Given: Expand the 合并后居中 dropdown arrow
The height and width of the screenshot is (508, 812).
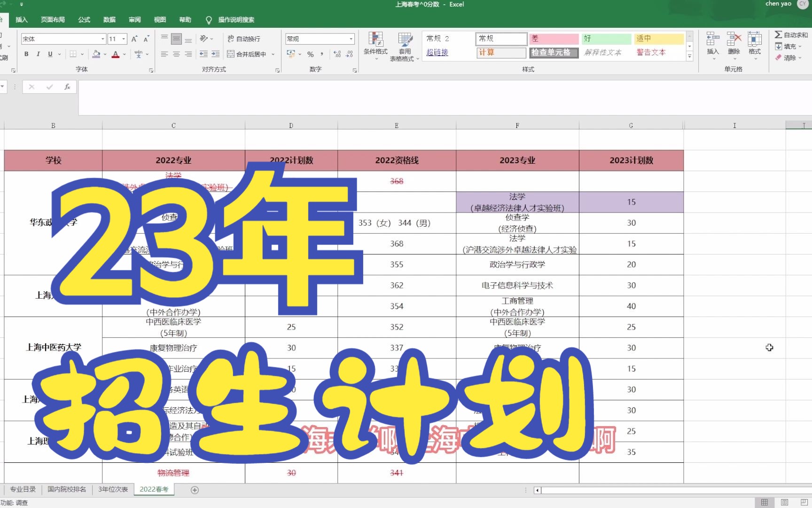Looking at the screenshot, I should tap(273, 54).
